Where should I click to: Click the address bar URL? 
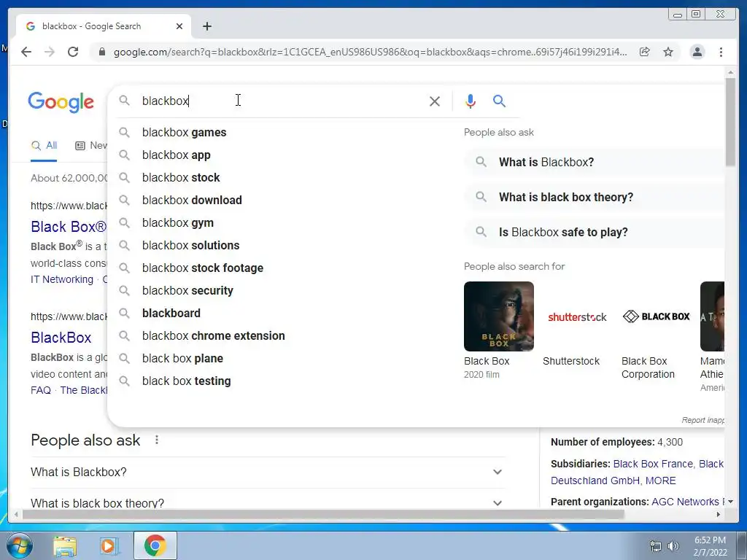click(370, 52)
